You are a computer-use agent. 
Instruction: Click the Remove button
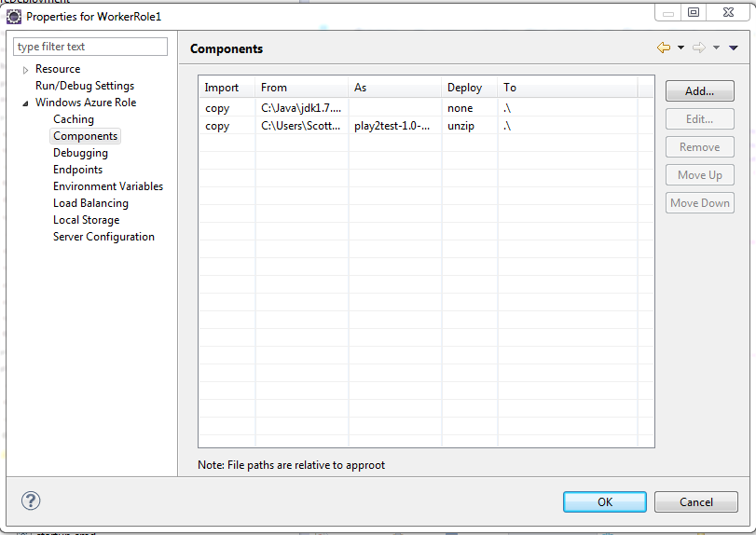click(x=699, y=147)
